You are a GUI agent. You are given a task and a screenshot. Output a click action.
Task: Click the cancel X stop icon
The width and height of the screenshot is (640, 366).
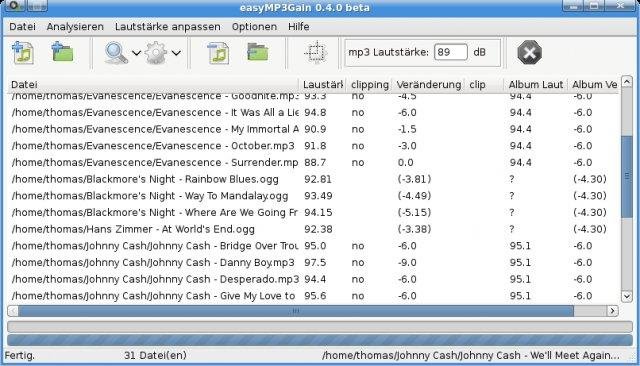click(x=529, y=52)
